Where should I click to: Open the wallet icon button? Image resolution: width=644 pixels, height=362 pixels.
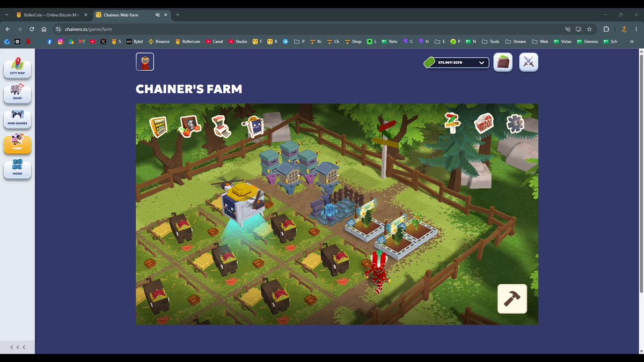[503, 62]
